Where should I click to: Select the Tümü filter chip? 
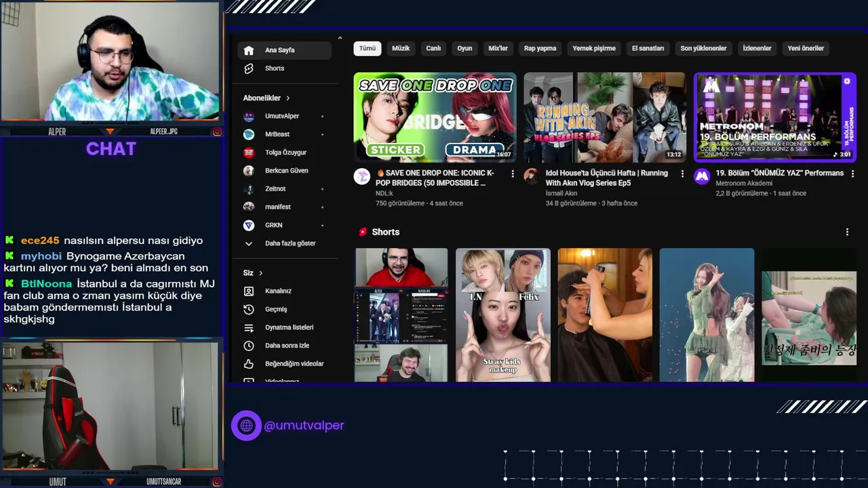coord(367,49)
